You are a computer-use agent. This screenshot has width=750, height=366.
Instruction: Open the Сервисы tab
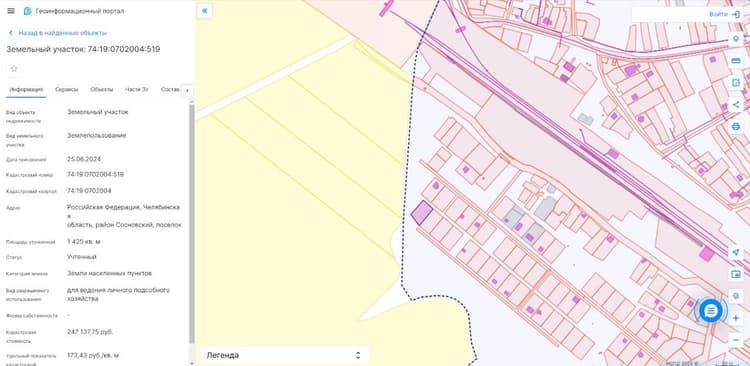tap(66, 89)
